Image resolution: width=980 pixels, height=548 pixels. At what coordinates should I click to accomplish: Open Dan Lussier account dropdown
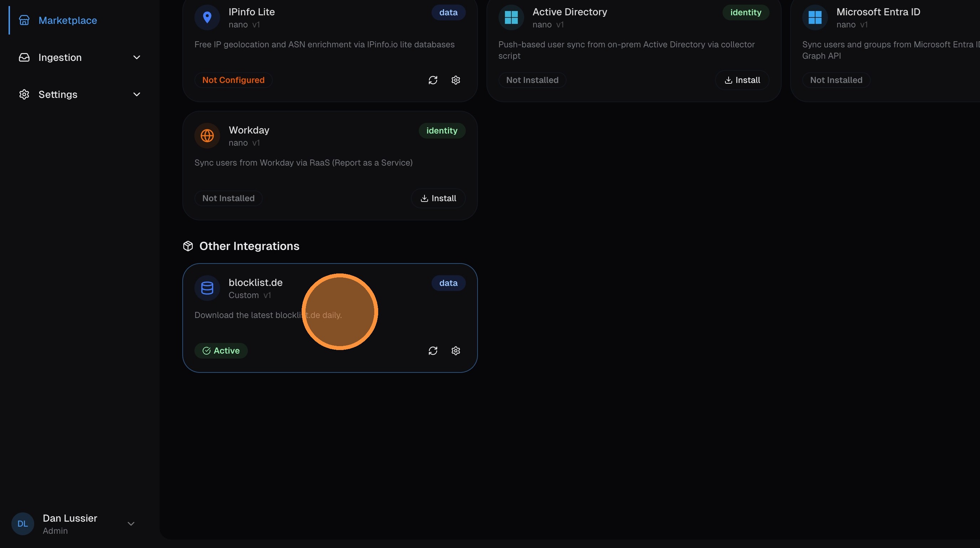131,524
